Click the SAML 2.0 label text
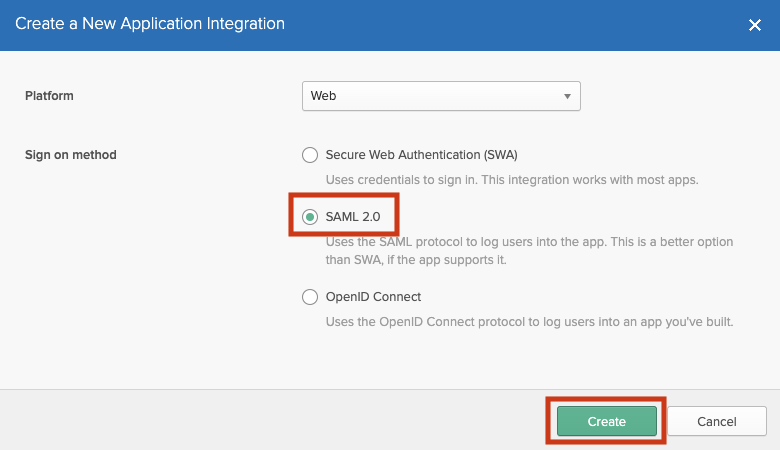 353,217
